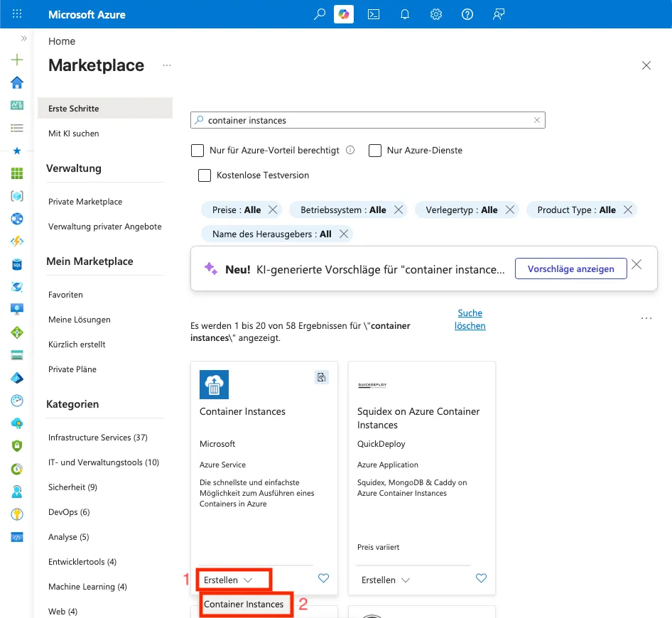The width and height of the screenshot is (672, 618).
Task: Open portal settings gear icon
Action: pyautogui.click(x=436, y=14)
